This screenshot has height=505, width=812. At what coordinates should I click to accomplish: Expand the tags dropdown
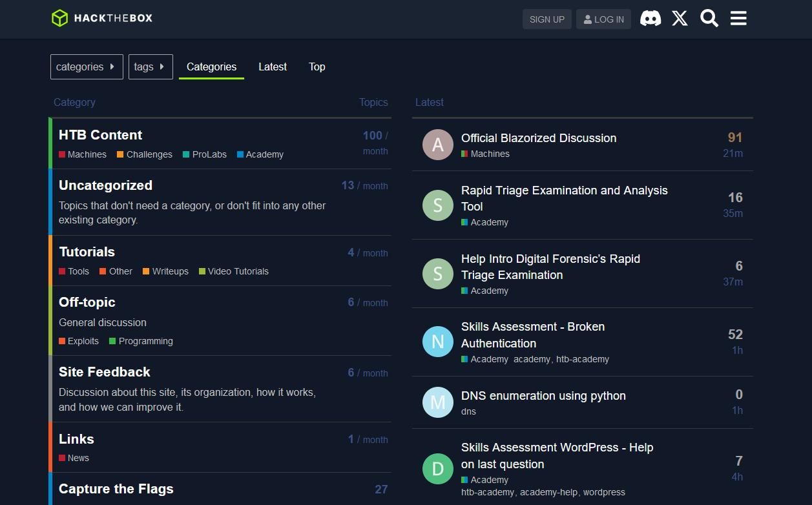pyautogui.click(x=151, y=67)
